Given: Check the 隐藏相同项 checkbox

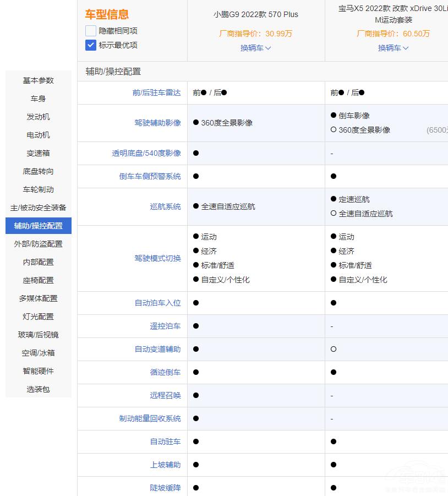Looking at the screenshot, I should click(91, 31).
